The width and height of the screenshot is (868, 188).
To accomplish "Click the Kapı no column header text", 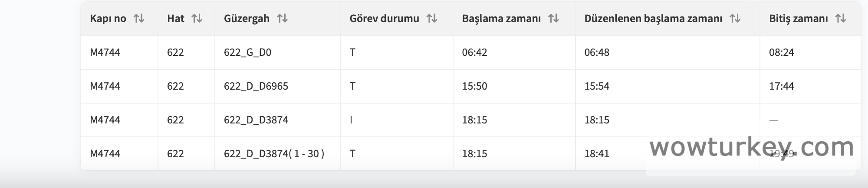I will 108,19.
